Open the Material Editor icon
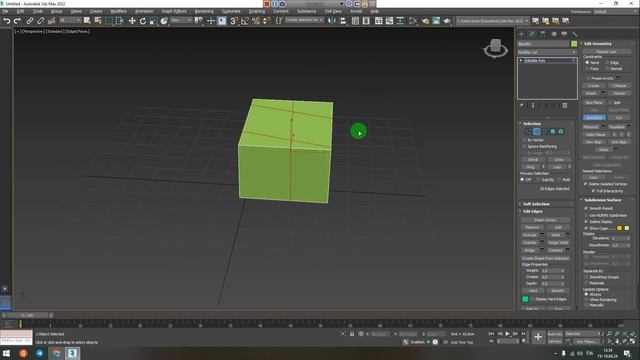The height and width of the screenshot is (360, 640). [413, 21]
